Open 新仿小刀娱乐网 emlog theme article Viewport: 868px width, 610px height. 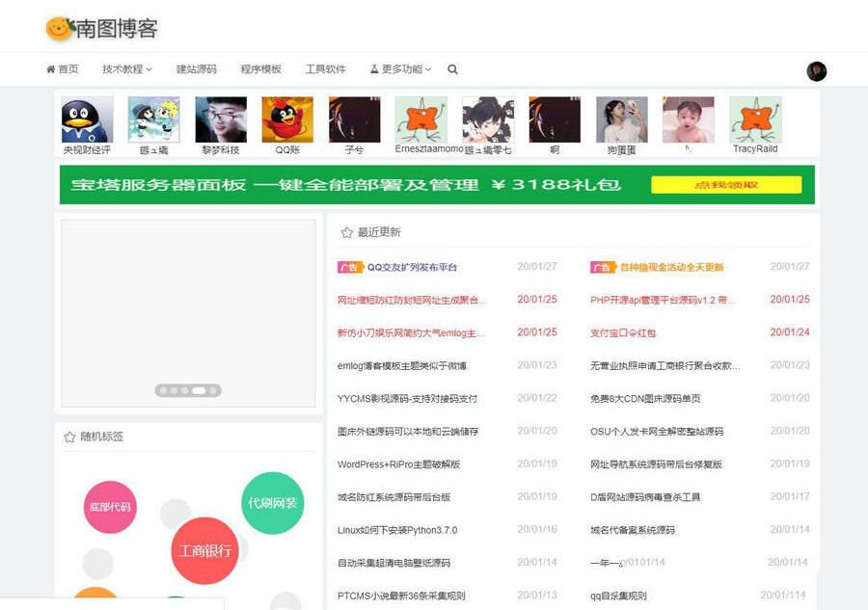click(411, 332)
